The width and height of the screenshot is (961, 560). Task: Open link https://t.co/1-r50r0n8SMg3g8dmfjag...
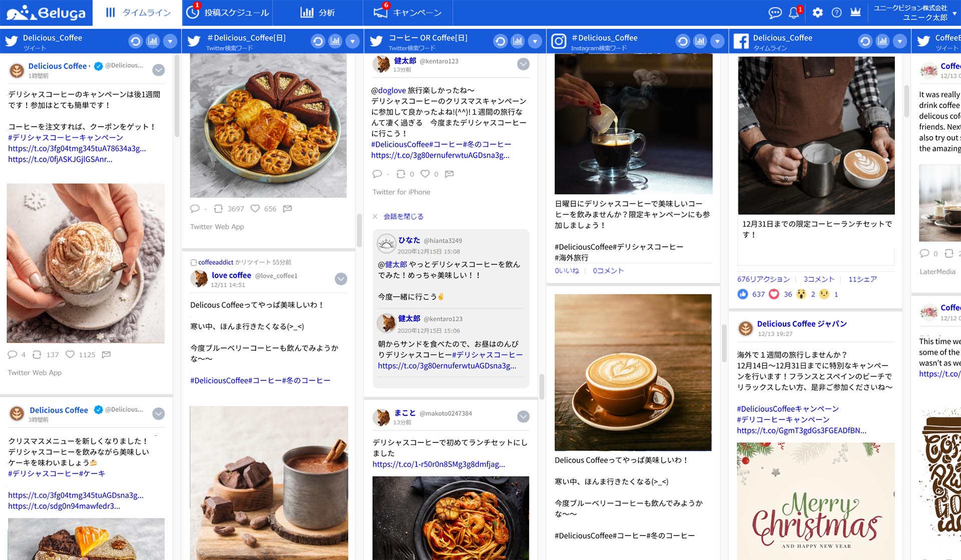click(x=439, y=464)
